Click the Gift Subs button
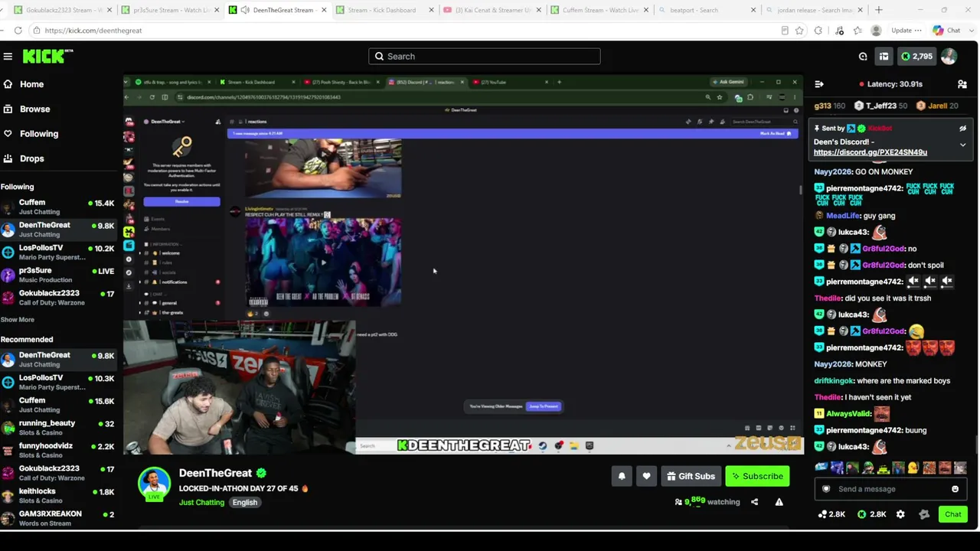 (x=691, y=476)
